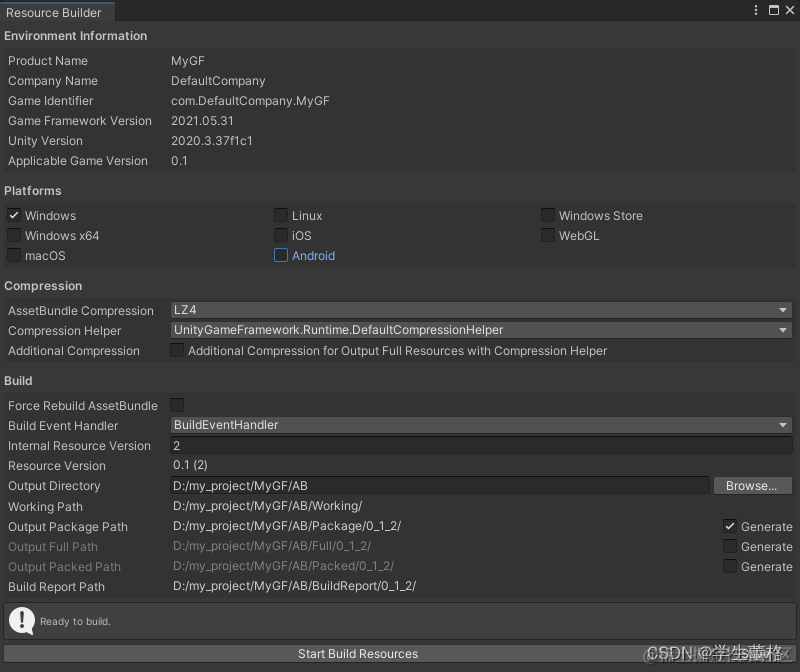Image resolution: width=800 pixels, height=672 pixels.
Task: Enable the iOS platform
Action: [x=281, y=235]
